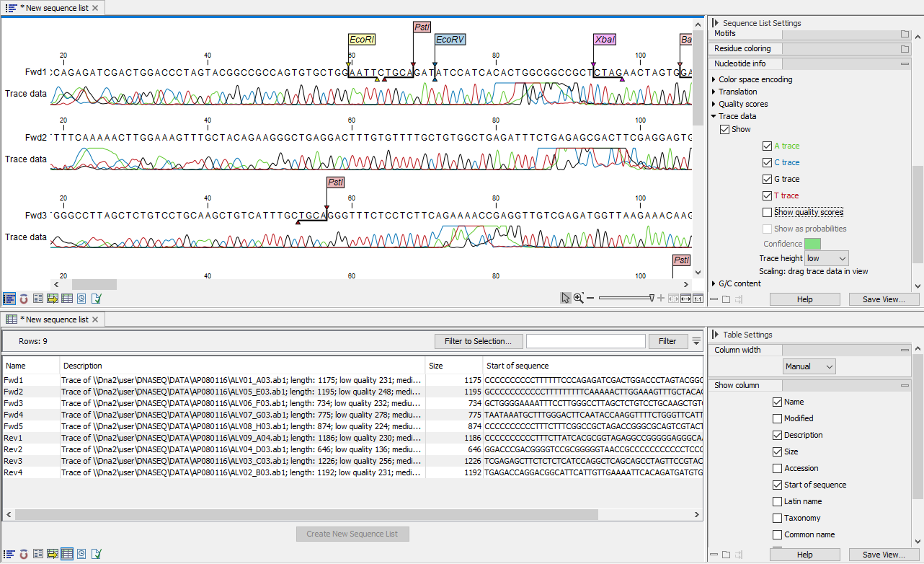924x564 pixels.
Task: Click the fit width zoom icon
Action: [x=685, y=299]
